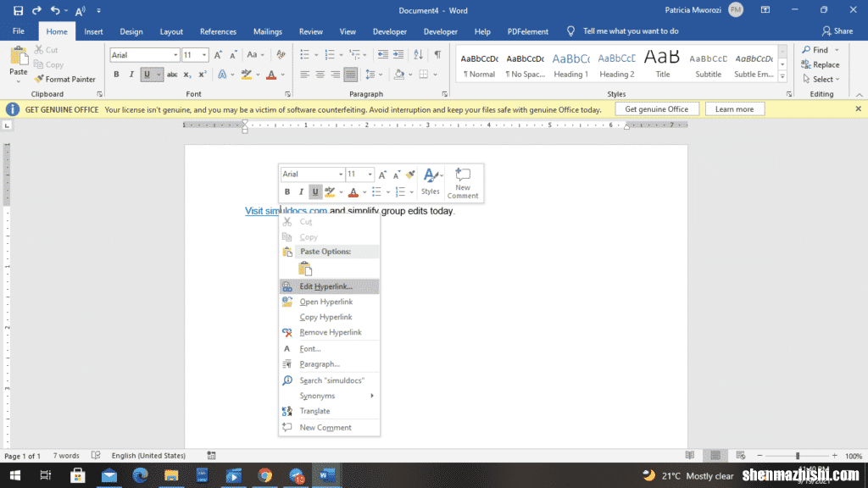
Task: Open the ribbon font name dropdown
Action: tap(175, 55)
